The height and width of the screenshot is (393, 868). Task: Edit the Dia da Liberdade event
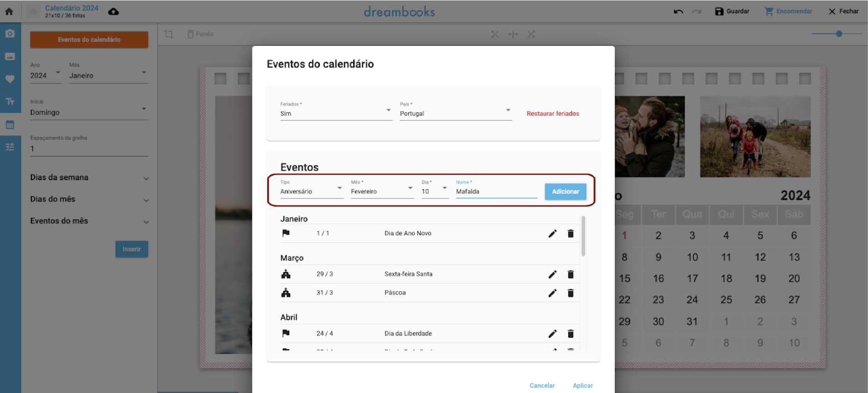pyautogui.click(x=552, y=334)
